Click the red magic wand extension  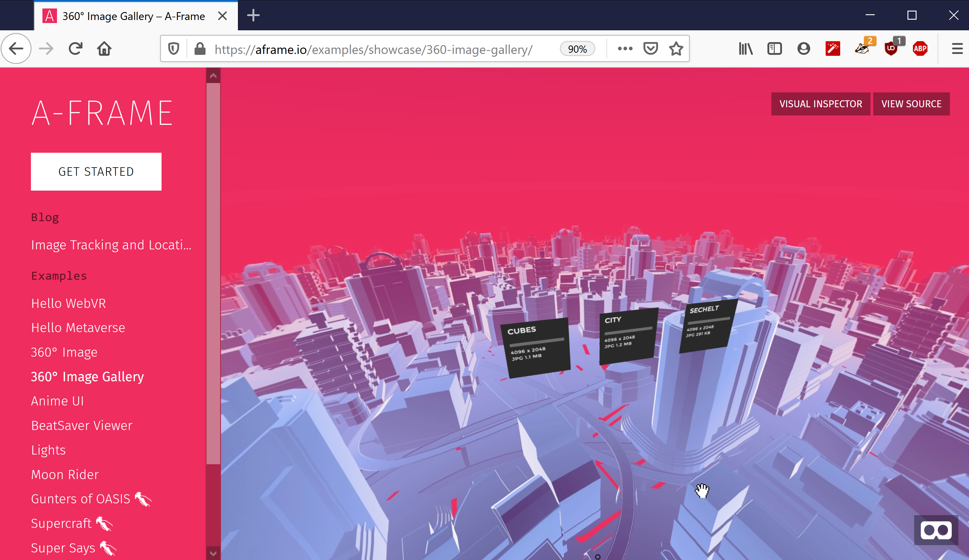click(833, 49)
